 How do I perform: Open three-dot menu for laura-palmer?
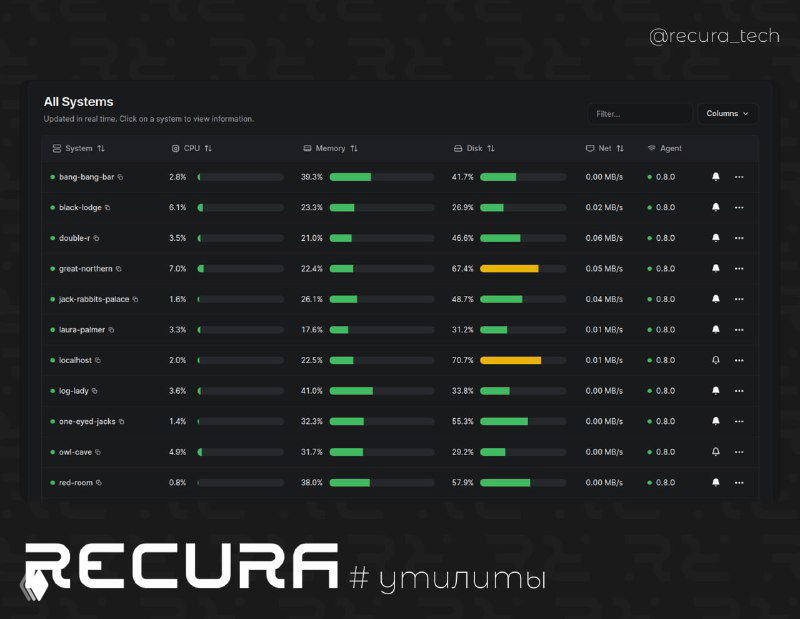739,330
